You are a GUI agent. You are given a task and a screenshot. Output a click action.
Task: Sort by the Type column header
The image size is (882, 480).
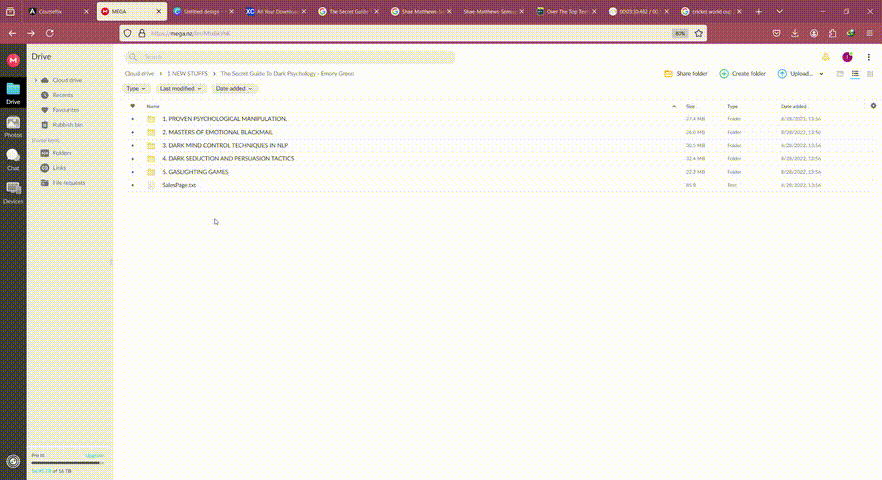click(x=732, y=106)
